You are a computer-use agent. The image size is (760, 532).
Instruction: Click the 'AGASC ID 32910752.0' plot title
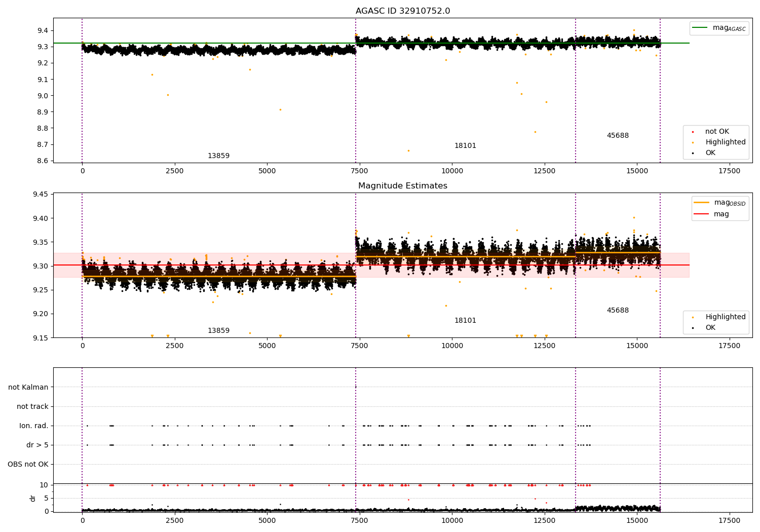point(403,11)
